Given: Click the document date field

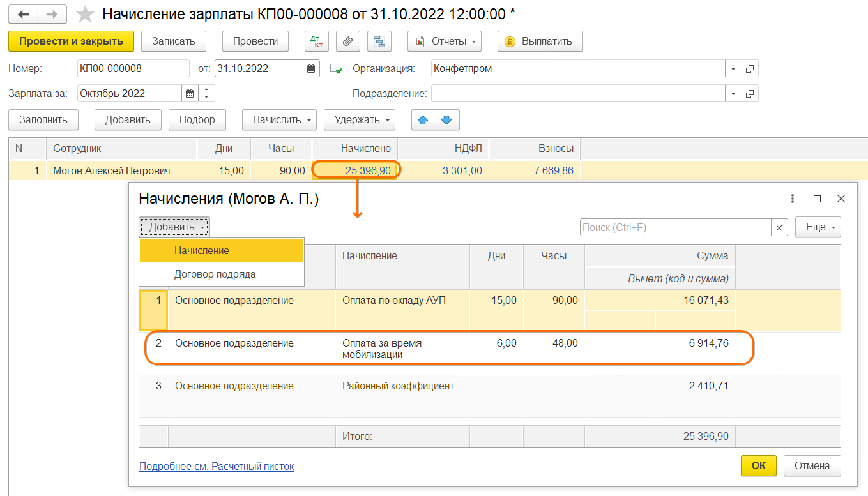Looking at the screenshot, I should pyautogui.click(x=259, y=68).
